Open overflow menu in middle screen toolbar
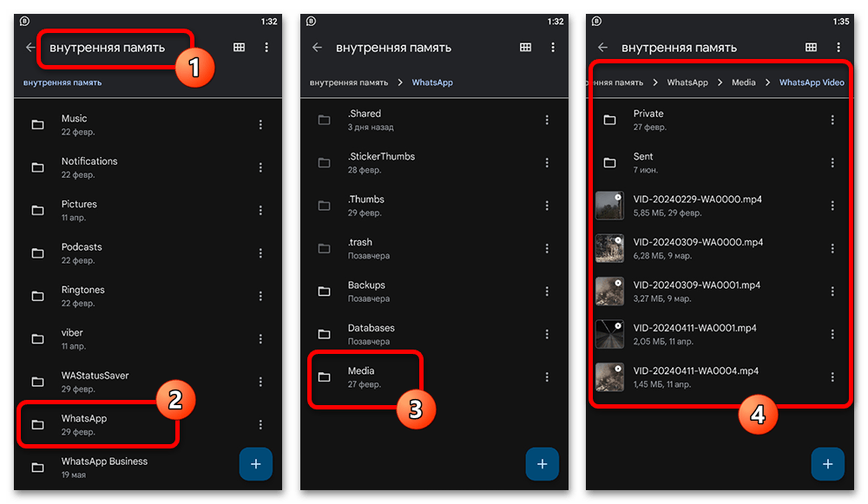 [x=552, y=48]
